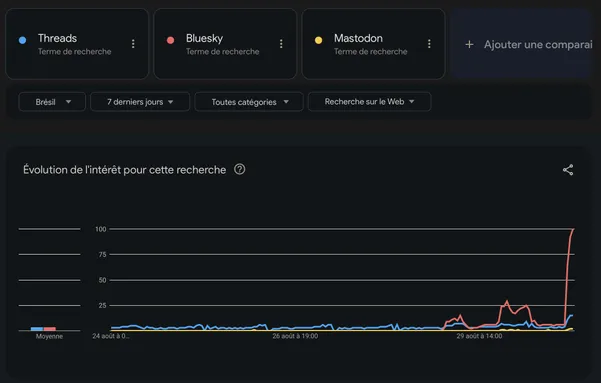Open the Bluesky term options menu
Viewport: 601px width, 383px height.
(281, 44)
